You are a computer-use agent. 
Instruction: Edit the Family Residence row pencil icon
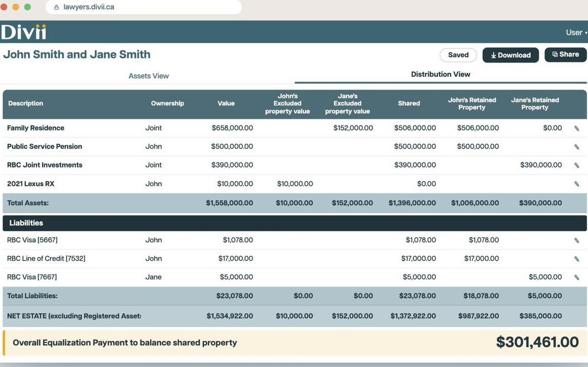pyautogui.click(x=577, y=128)
